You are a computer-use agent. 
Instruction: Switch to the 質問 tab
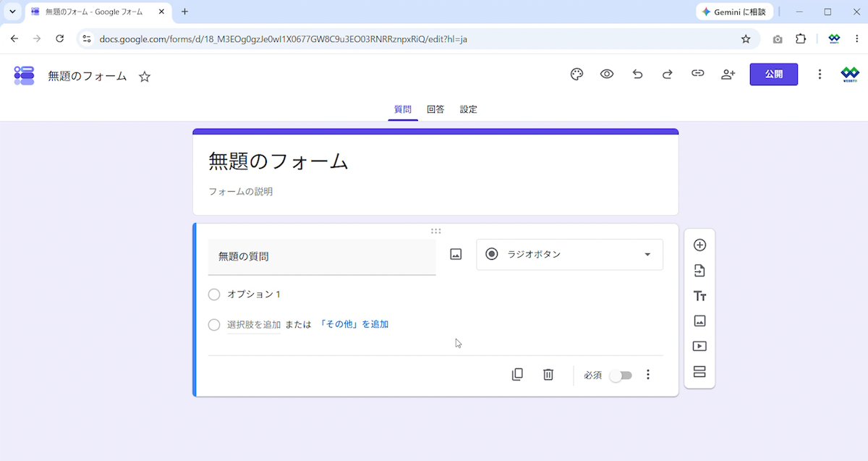(403, 109)
